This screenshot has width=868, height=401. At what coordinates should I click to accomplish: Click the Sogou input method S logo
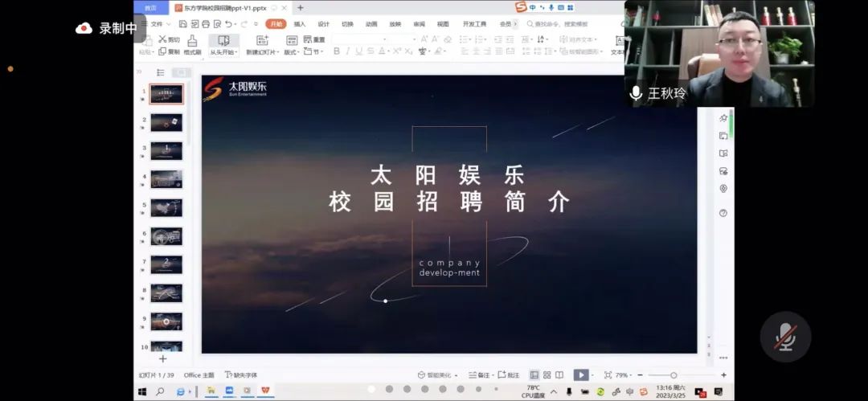(x=520, y=7)
